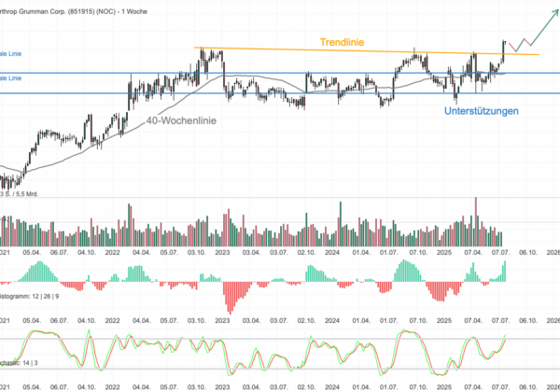Select the orange Trendlinie label
The height and width of the screenshot is (392, 560).
342,42
